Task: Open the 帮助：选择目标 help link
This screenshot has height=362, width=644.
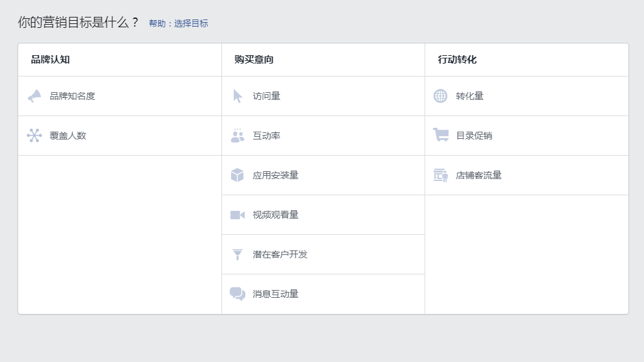Action: point(179,23)
